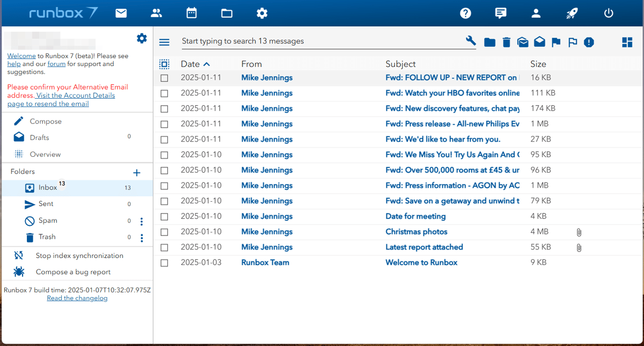Click the report spam exclamation icon
This screenshot has width=644, height=346.
click(x=589, y=42)
